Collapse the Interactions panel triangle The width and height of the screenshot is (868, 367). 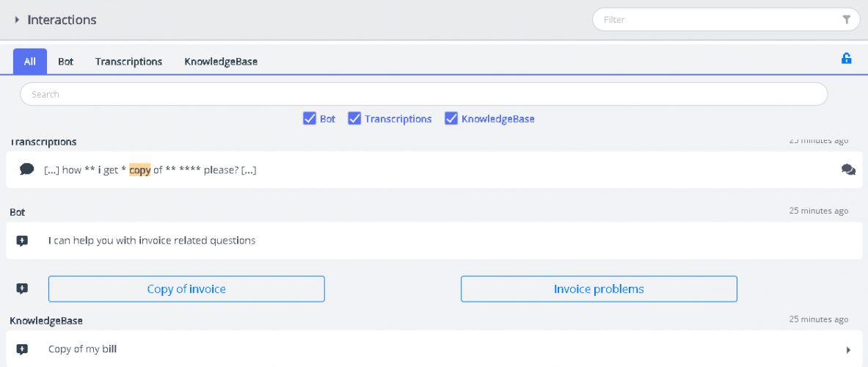click(17, 20)
